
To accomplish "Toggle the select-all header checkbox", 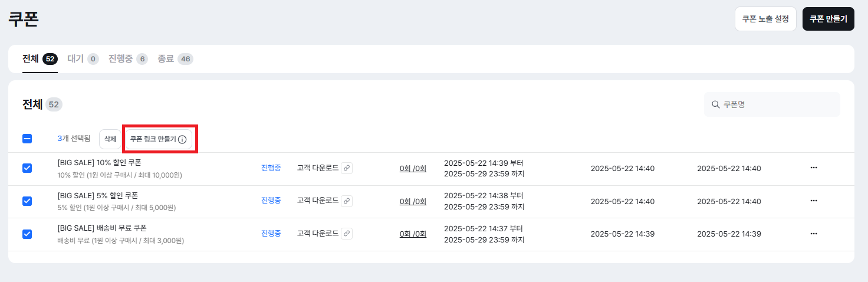I will (x=27, y=139).
